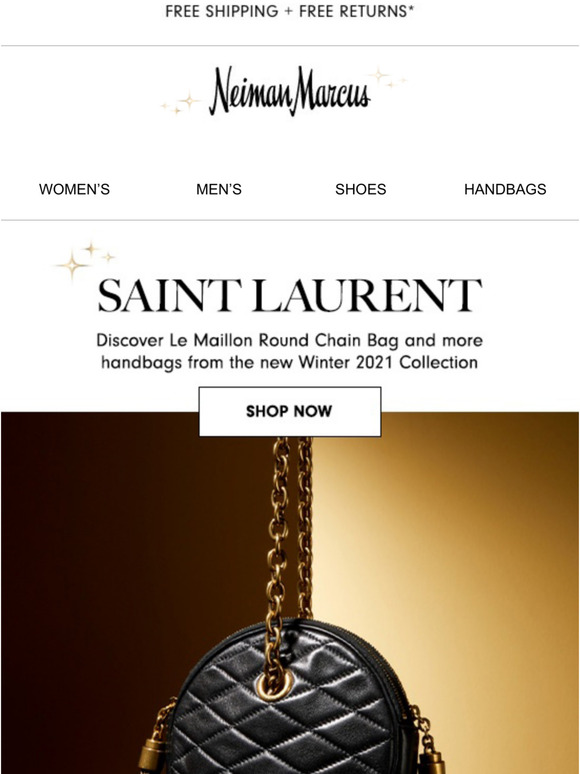Click the sparkle stars above Saint Laurent heading
Screen dimensions: 580x774
point(85,260)
